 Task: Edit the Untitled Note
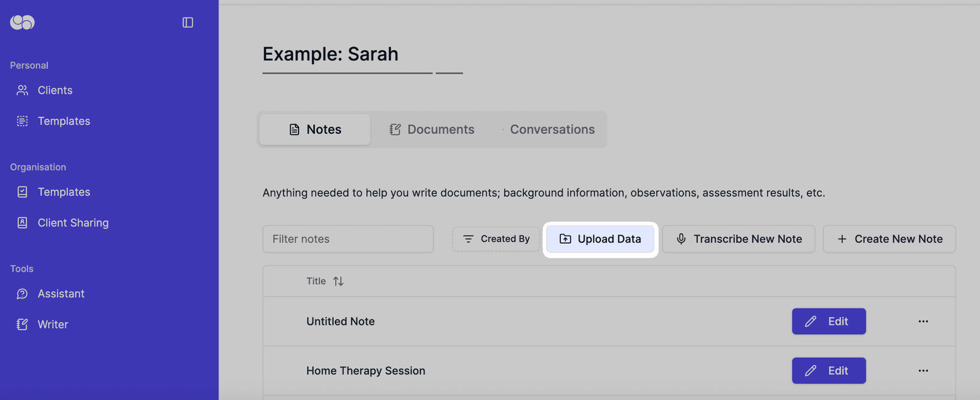828,321
